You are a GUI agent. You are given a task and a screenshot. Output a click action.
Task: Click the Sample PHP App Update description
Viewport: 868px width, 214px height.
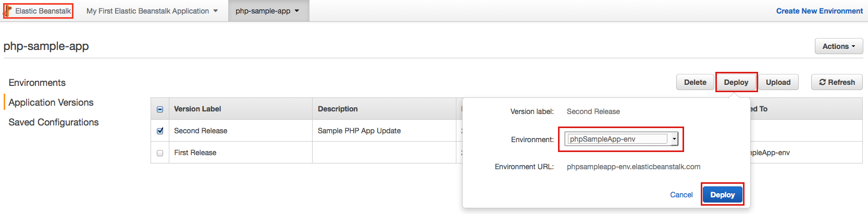(359, 131)
